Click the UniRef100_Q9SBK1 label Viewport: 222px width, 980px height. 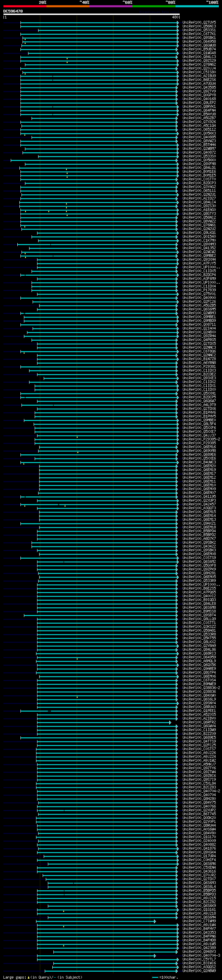[x=199, y=38]
